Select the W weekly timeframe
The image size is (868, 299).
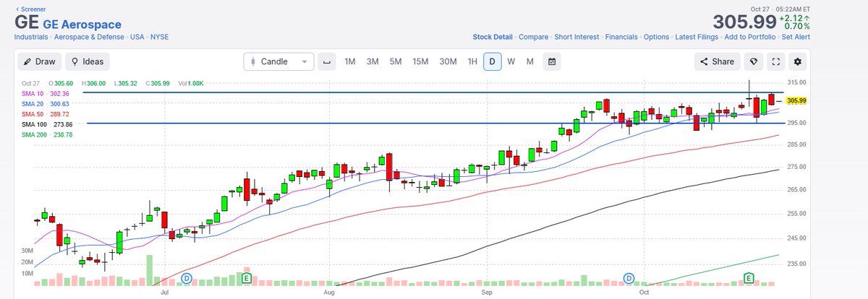pyautogui.click(x=511, y=61)
